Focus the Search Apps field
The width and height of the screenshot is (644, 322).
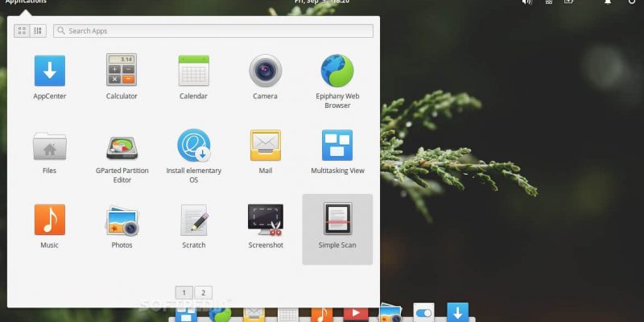coord(213,31)
